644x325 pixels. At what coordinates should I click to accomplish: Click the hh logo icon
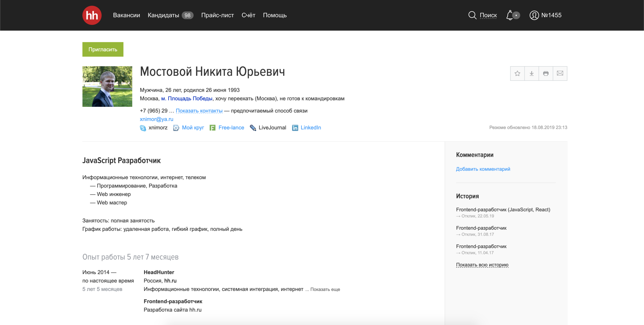click(x=92, y=15)
